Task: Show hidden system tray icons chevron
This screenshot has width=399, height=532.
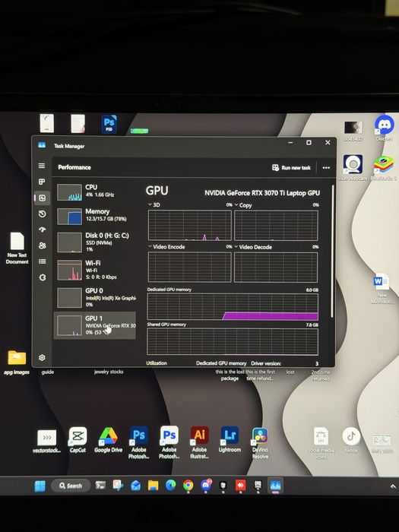Action: point(394,486)
